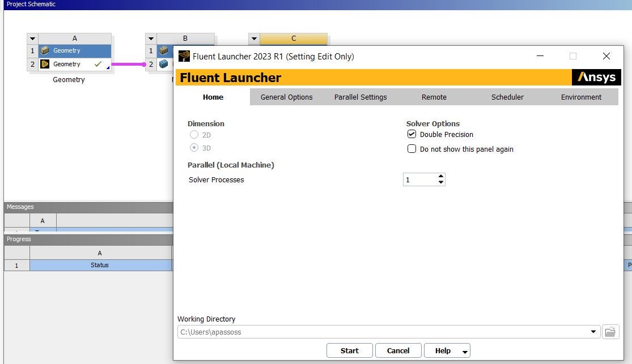Select the 3D dimension radio button
Screen dimensions: 632x364
tap(194, 148)
